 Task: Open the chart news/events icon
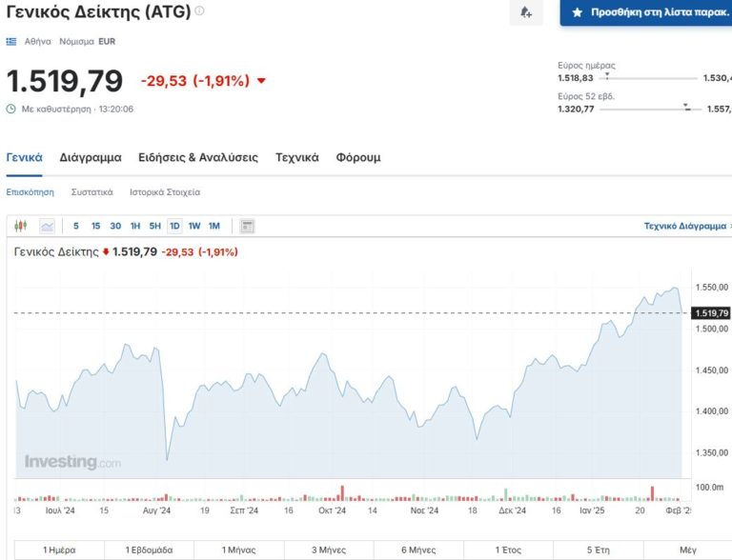coord(247,226)
